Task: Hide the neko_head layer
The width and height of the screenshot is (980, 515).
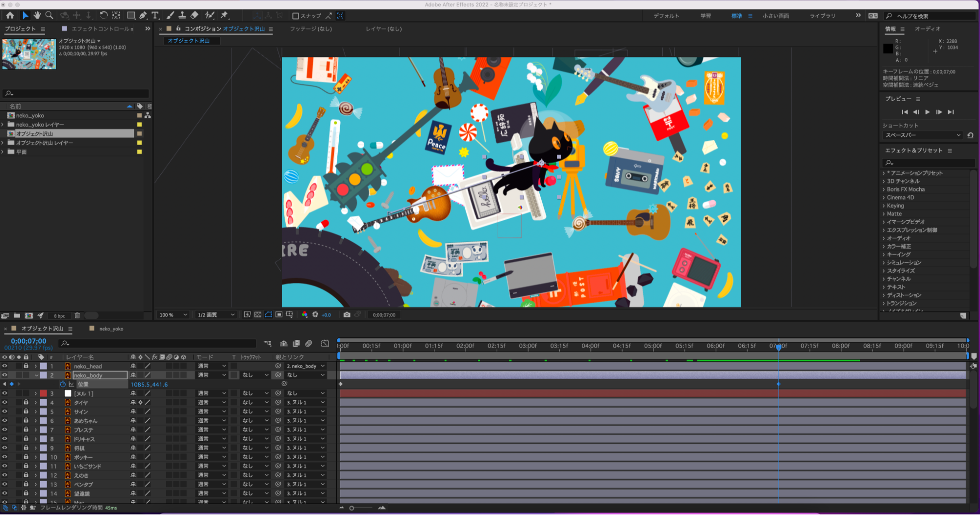Action: [5, 366]
